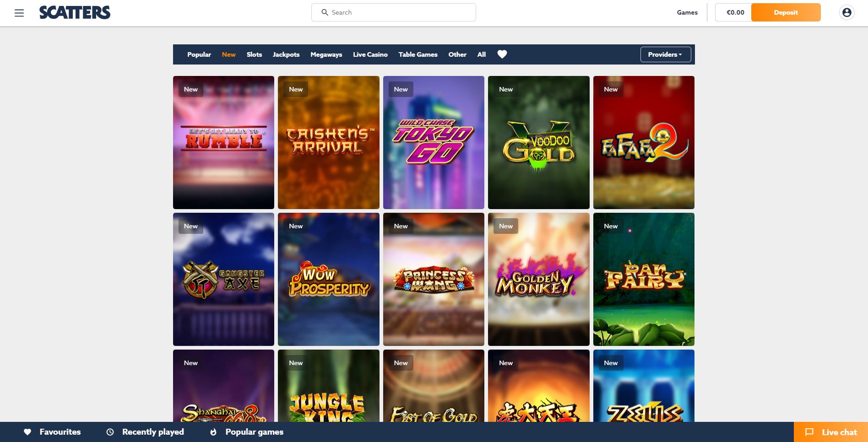Click the favourites heart icon in category bar
Image resolution: width=868 pixels, height=442 pixels.
[x=502, y=54]
